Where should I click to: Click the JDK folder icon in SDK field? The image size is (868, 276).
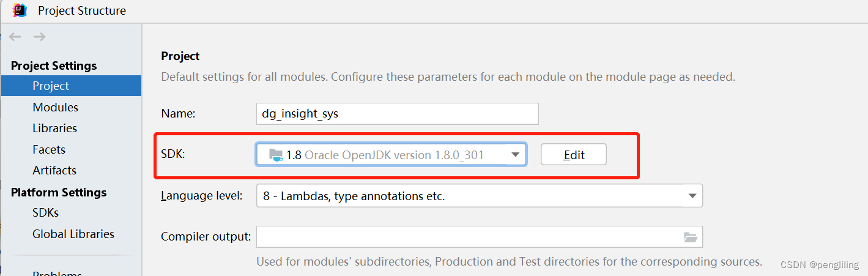click(x=276, y=155)
